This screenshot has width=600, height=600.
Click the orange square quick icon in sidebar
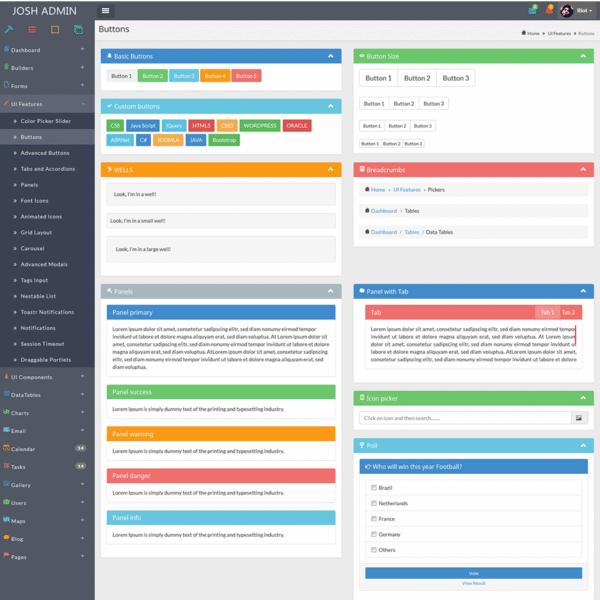point(55,29)
